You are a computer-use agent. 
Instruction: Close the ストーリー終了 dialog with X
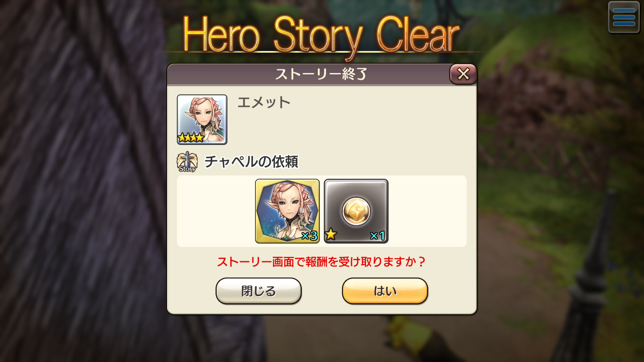click(x=463, y=74)
